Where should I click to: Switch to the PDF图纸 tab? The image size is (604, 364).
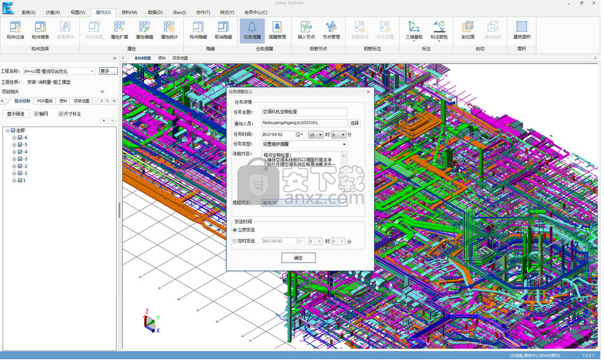pyautogui.click(x=44, y=101)
